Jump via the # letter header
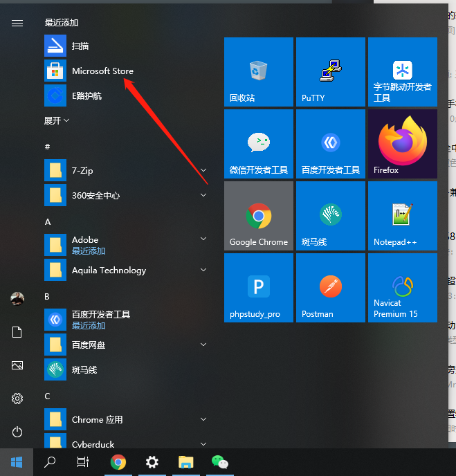This screenshot has height=476, width=456. tap(47, 147)
